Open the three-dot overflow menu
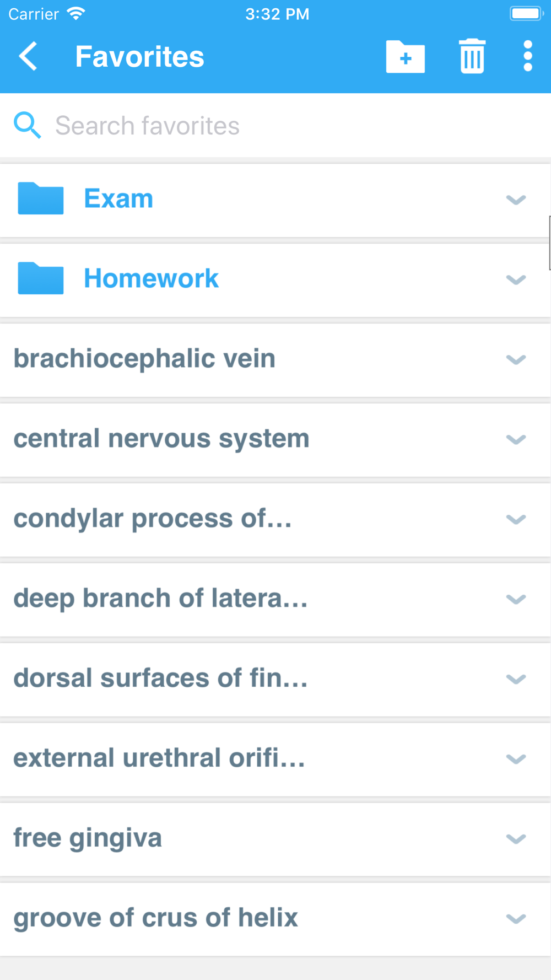 pos(527,56)
